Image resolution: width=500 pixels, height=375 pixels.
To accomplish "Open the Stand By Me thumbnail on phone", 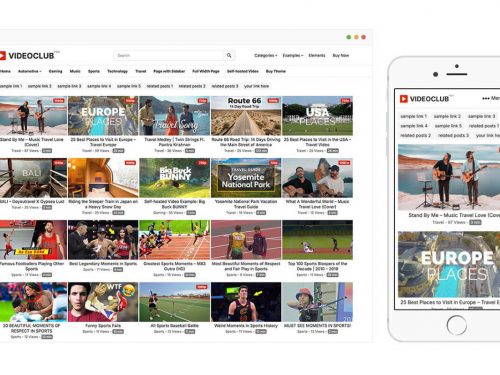I will tap(449, 177).
